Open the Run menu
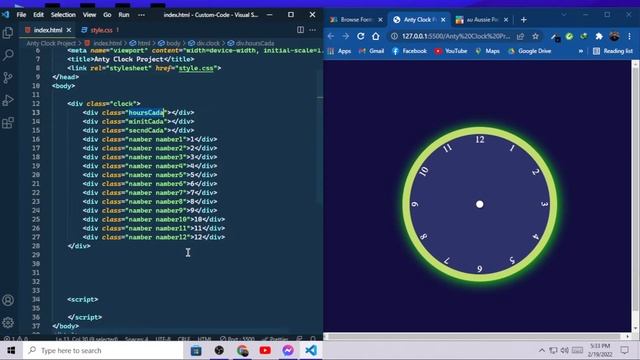640x360 pixels. [124, 15]
